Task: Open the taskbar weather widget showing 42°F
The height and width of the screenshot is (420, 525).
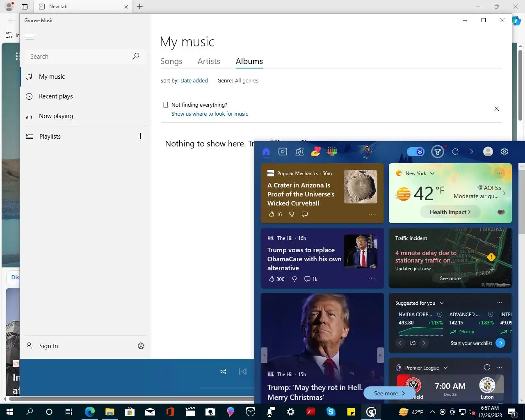Action: 411,412
